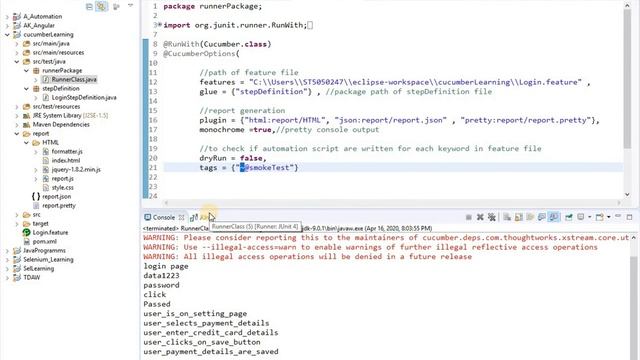Click console output line 'Passed'
The image size is (640, 360).
[x=157, y=304]
